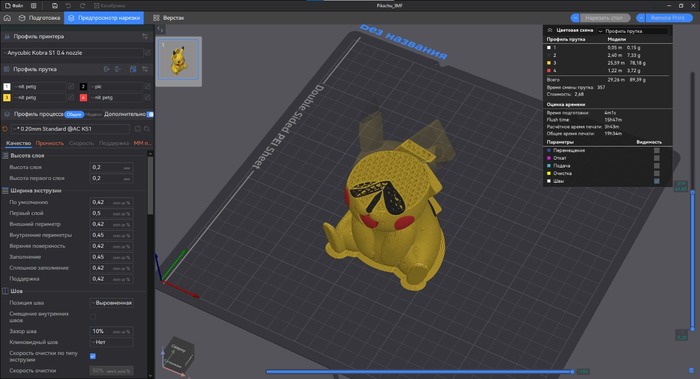This screenshot has height=379, width=700.
Task: Click Нарезать стол button
Action: [604, 18]
